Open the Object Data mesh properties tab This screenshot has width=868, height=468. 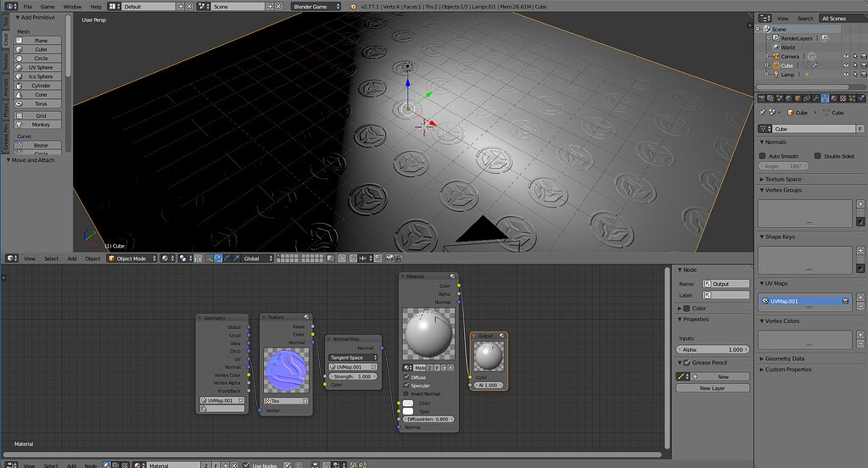[825, 98]
